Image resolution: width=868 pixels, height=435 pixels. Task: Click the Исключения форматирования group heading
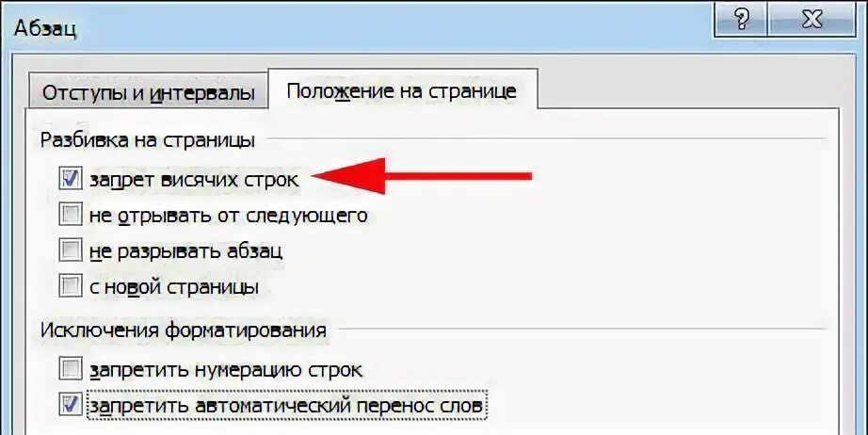click(x=184, y=330)
